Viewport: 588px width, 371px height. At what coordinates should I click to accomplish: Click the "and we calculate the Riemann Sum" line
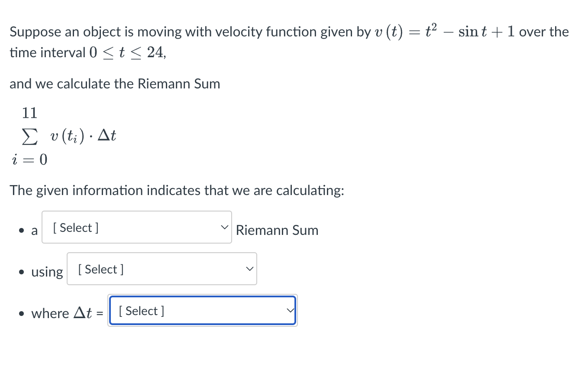(x=115, y=84)
